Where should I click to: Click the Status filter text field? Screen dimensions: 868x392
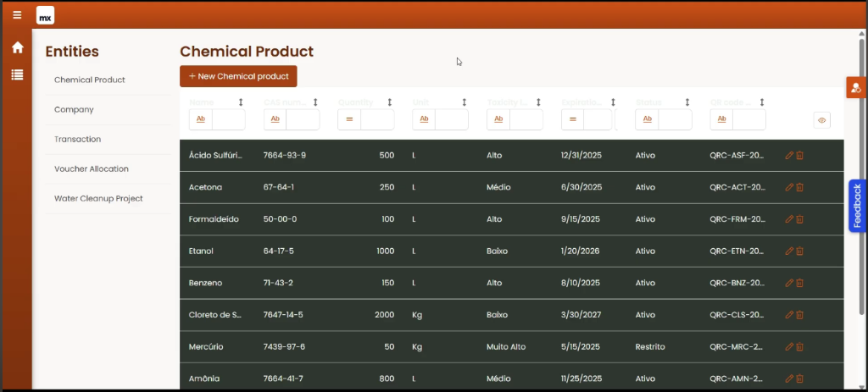tap(676, 119)
